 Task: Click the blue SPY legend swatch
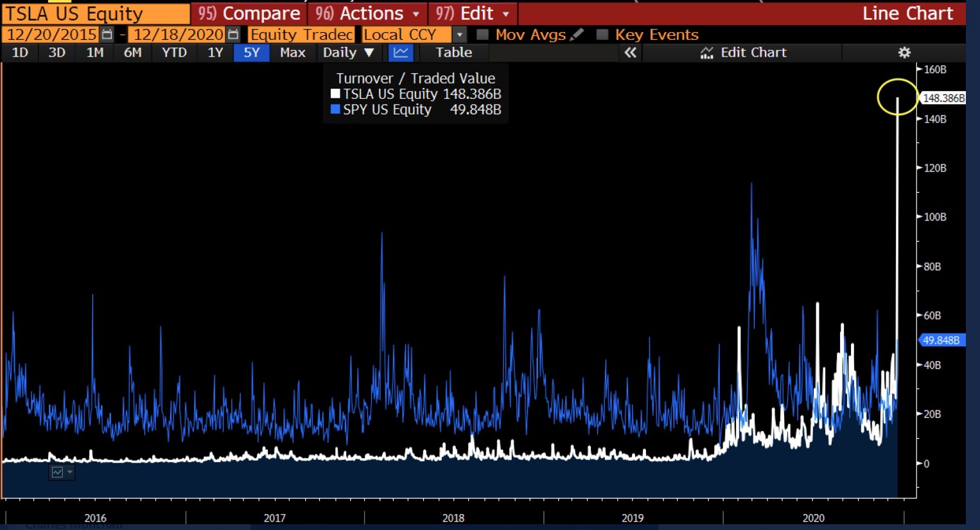[x=335, y=109]
